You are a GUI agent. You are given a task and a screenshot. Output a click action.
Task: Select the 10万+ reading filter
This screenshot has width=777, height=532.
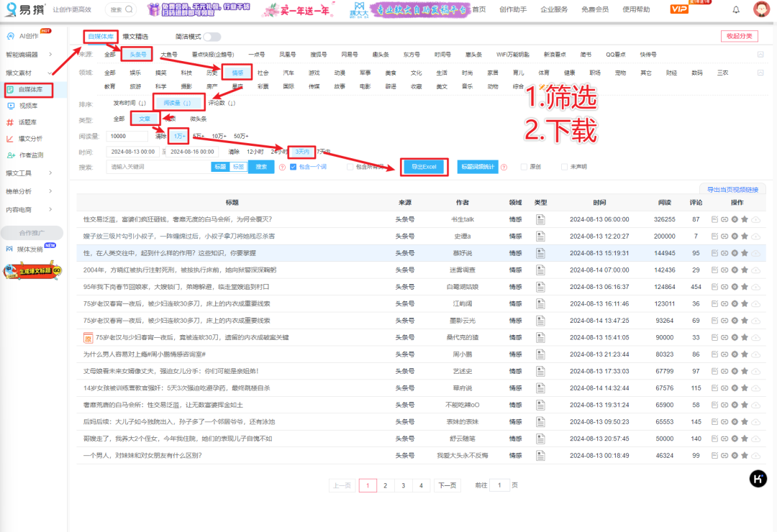tap(219, 136)
